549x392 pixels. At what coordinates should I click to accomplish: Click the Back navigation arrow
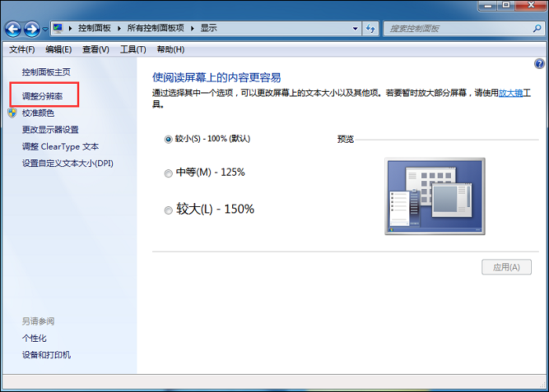[x=13, y=29]
